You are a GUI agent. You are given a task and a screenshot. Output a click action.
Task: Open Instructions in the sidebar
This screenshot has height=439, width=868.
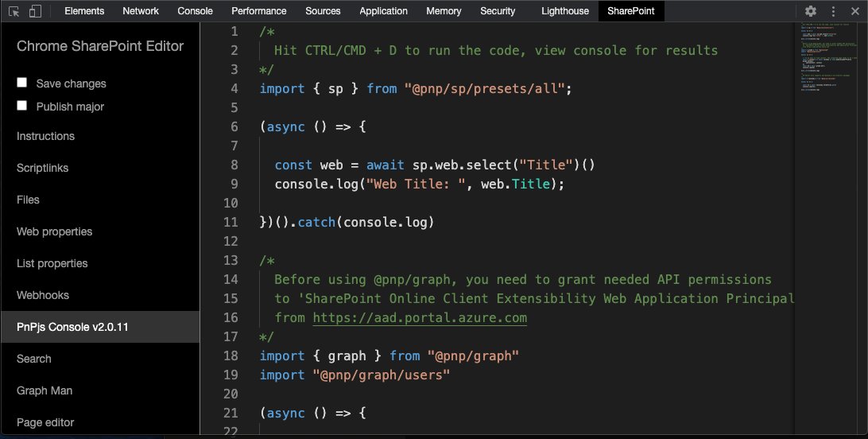point(100,136)
